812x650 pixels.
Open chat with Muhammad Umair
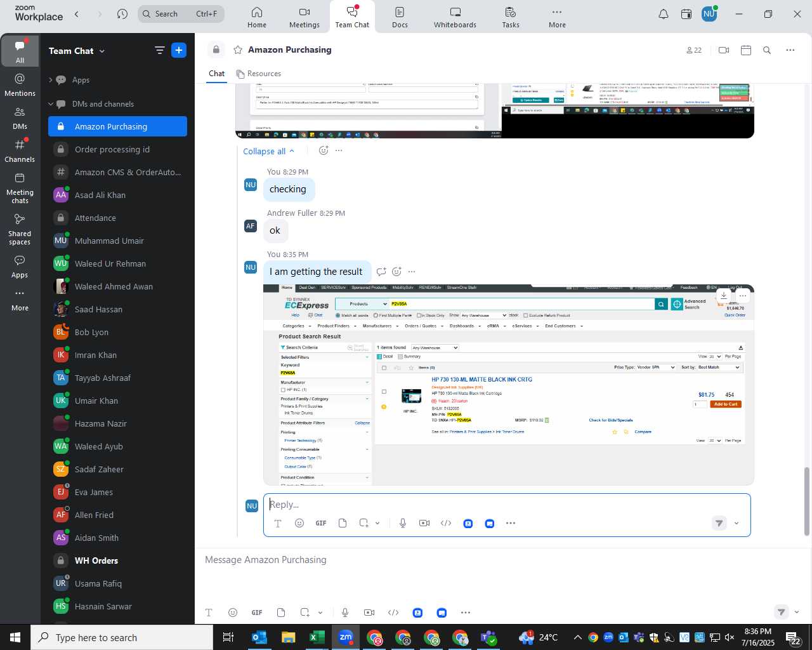click(118, 241)
